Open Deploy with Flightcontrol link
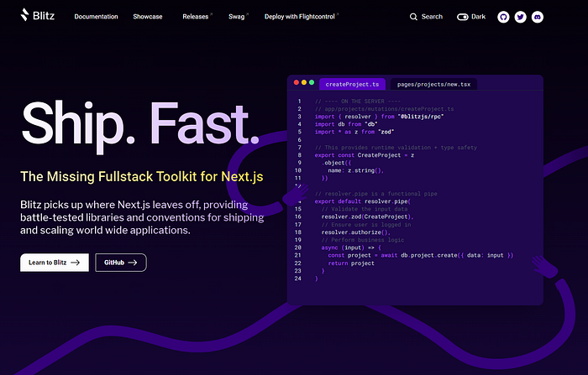 301,17
